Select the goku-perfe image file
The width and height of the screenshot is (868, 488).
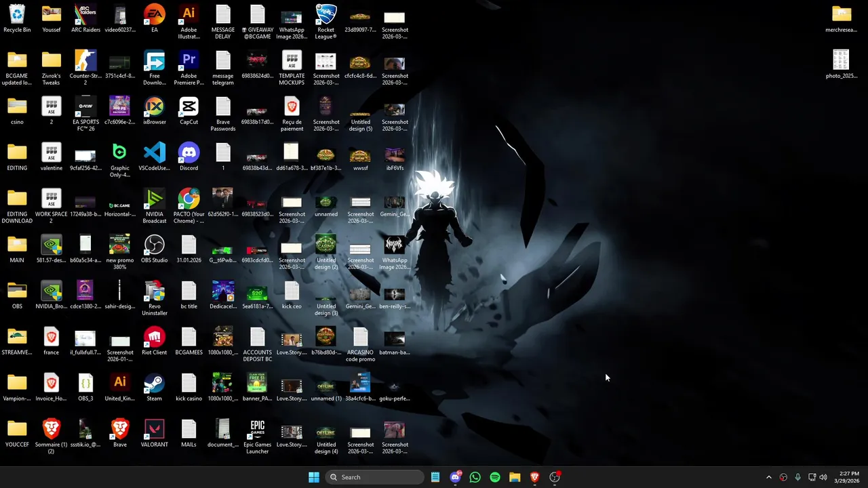click(x=395, y=388)
